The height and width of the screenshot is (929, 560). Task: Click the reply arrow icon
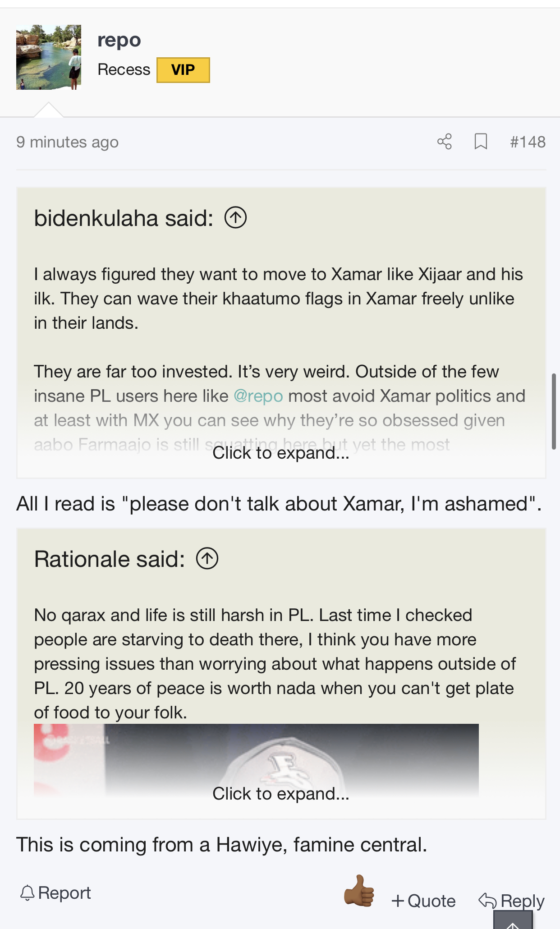[x=487, y=900]
